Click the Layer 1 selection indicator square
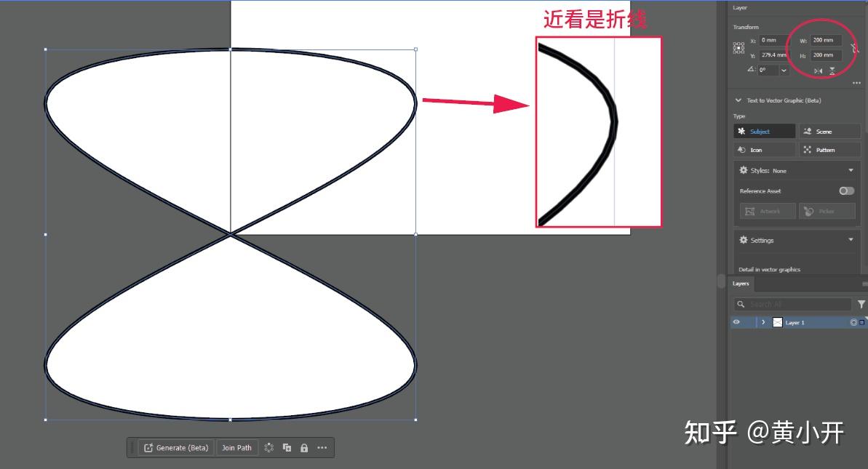This screenshot has height=469, width=868. (862, 322)
